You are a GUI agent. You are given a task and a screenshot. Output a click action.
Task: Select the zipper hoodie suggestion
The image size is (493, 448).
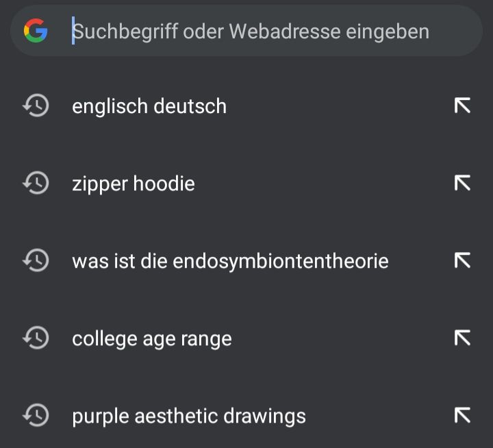134,184
